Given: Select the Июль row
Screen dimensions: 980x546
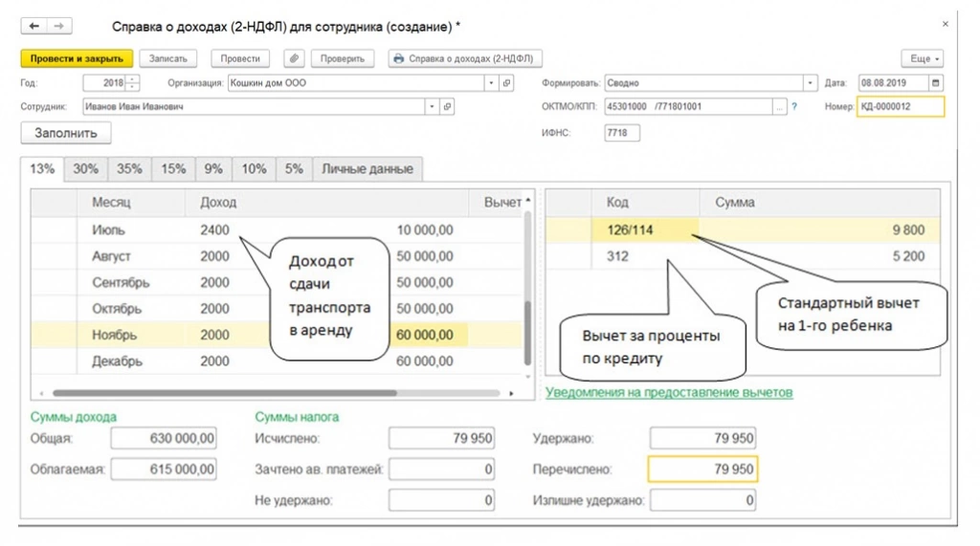Looking at the screenshot, I should [x=277, y=229].
